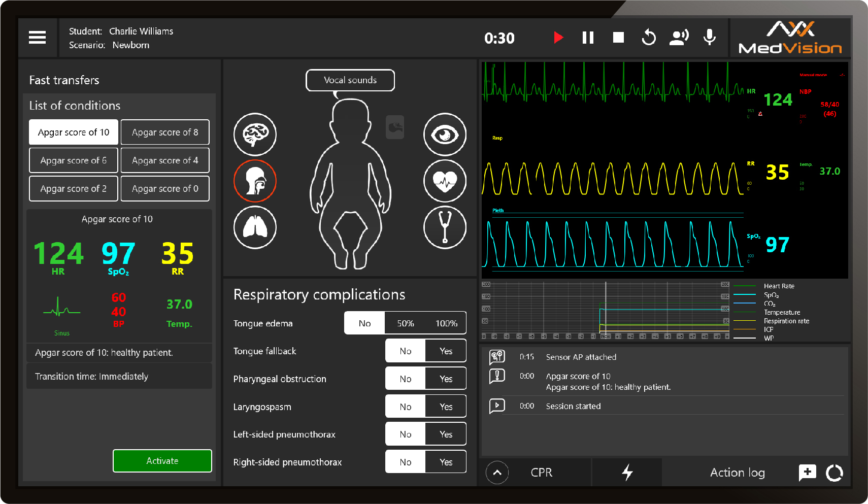Expand the CPR panel chevron
This screenshot has width=868, height=504.
[x=497, y=473]
